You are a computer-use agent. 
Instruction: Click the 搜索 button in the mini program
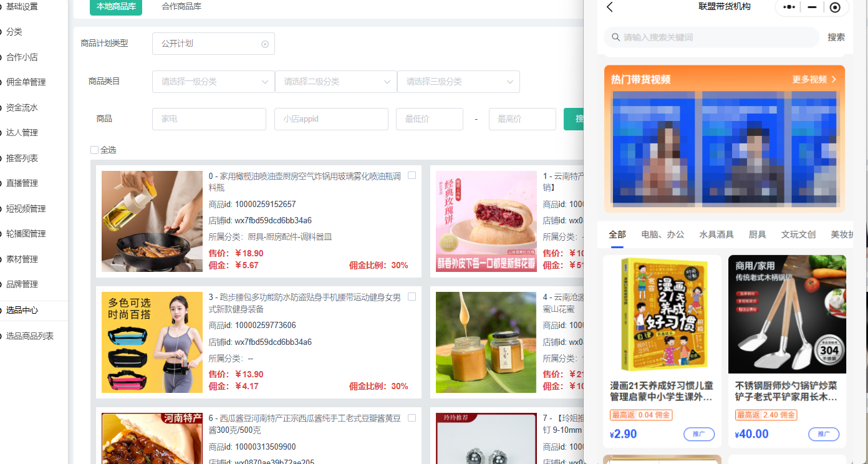pyautogui.click(x=836, y=37)
